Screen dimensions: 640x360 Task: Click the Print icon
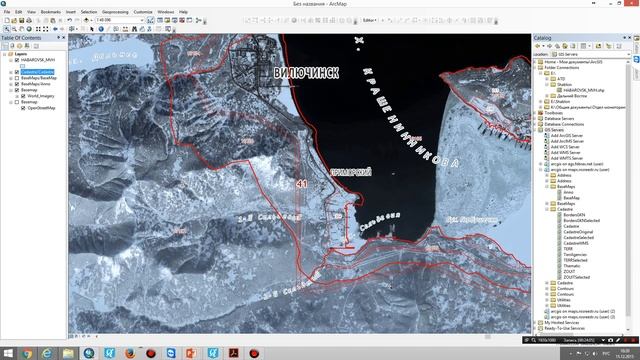click(x=29, y=20)
